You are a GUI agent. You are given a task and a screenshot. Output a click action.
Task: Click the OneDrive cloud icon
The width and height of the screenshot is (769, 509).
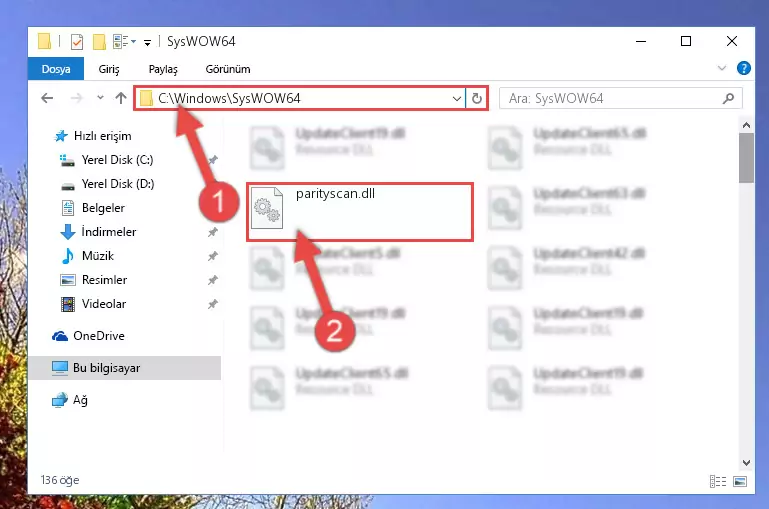(x=60, y=336)
